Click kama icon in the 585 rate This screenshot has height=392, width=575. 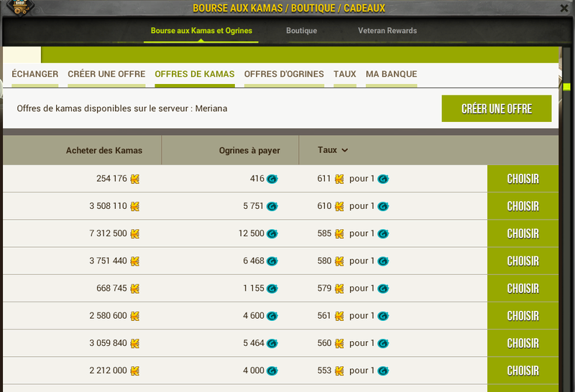[x=339, y=234]
